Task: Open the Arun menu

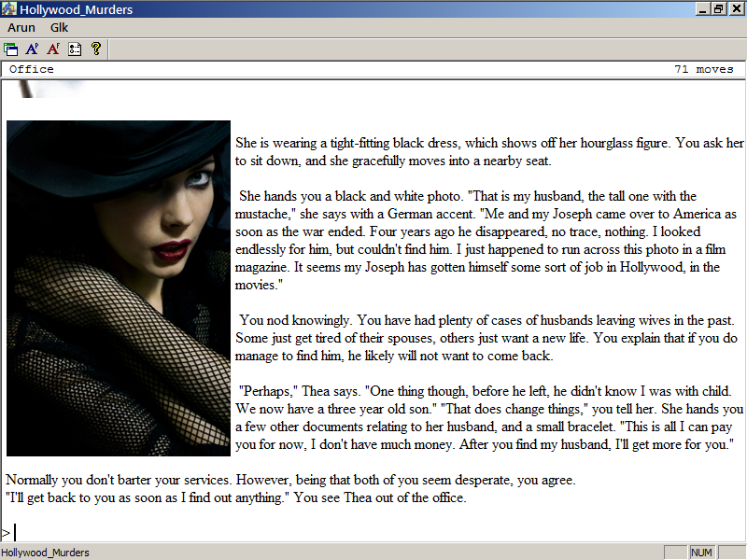Action: click(x=21, y=28)
